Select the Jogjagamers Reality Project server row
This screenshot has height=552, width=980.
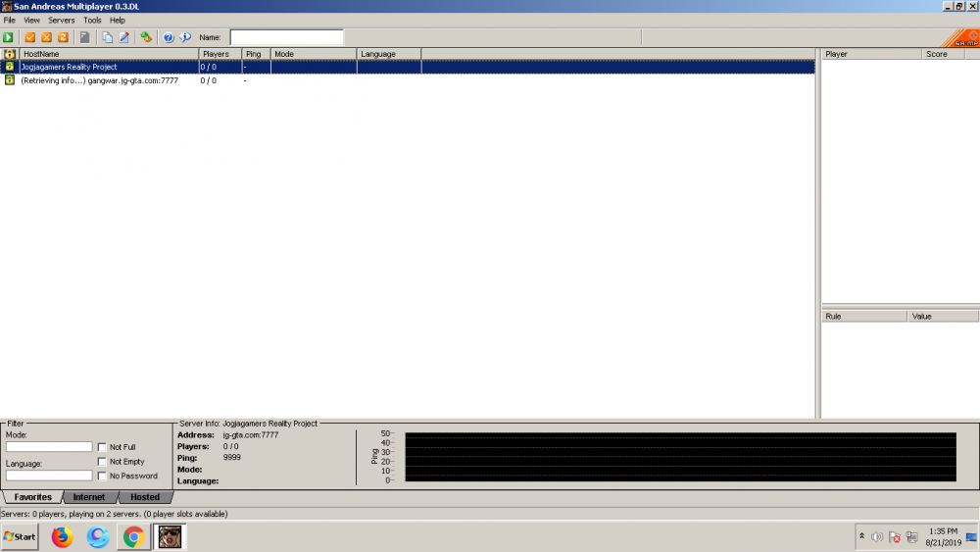408,67
